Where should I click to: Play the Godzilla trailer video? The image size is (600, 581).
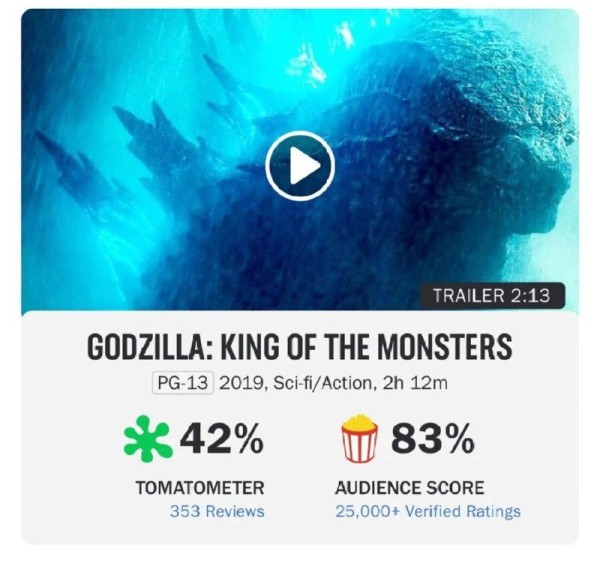[300, 166]
